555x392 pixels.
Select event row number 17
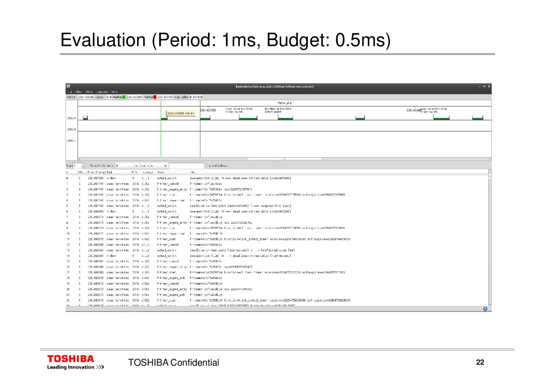[x=277, y=272]
